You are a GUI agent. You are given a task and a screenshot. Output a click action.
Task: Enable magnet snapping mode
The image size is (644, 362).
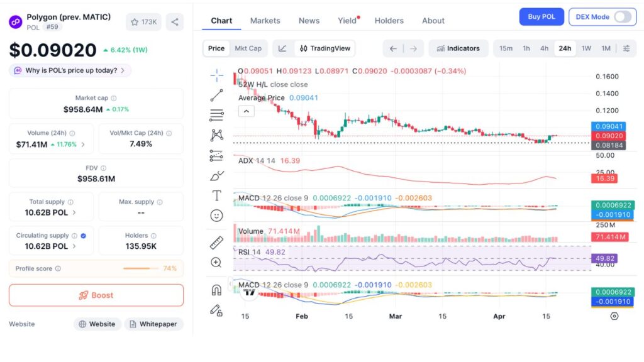(x=216, y=289)
